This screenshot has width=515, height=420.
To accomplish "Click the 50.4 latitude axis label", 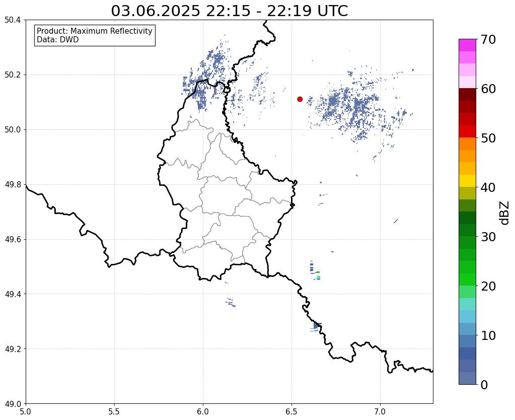I will pos(13,20).
